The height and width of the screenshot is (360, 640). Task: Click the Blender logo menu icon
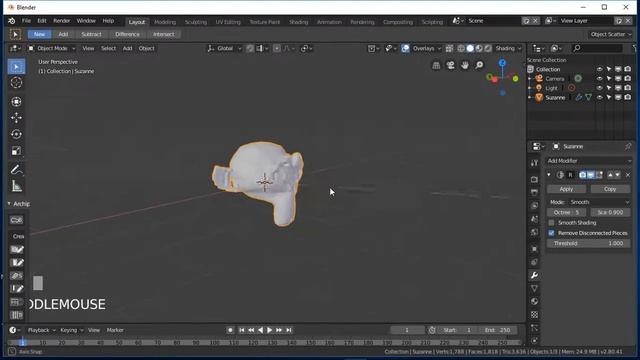pos(12,21)
